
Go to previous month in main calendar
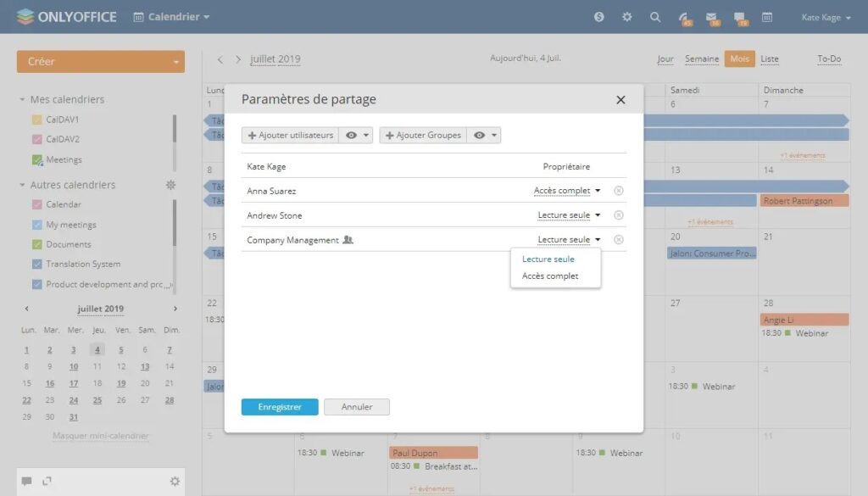[x=220, y=59]
